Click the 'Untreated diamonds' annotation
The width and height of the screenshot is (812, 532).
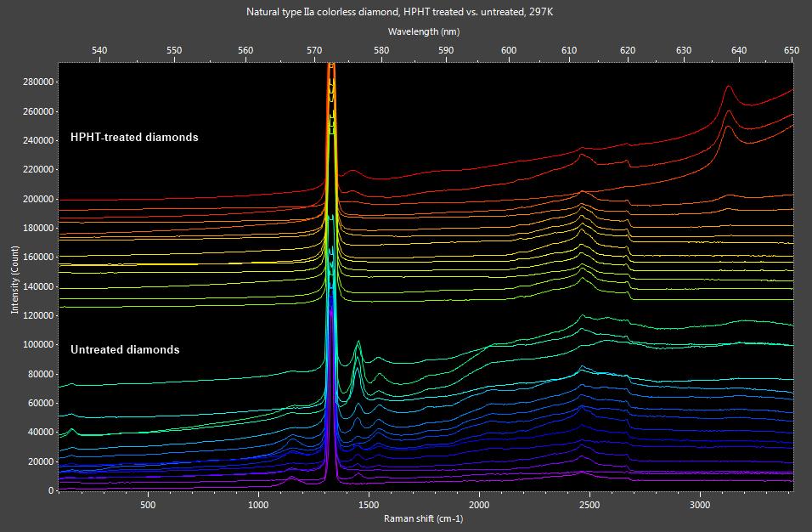[125, 349]
